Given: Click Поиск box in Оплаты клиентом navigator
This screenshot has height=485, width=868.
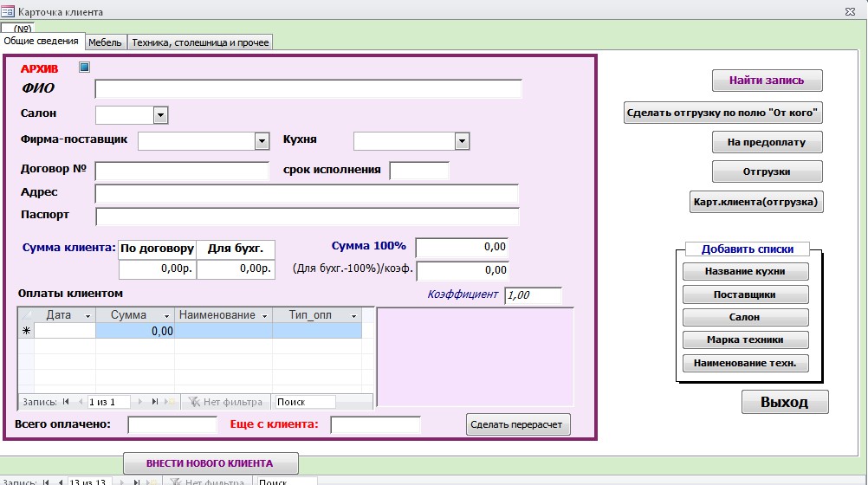Looking at the screenshot, I should coord(305,402).
